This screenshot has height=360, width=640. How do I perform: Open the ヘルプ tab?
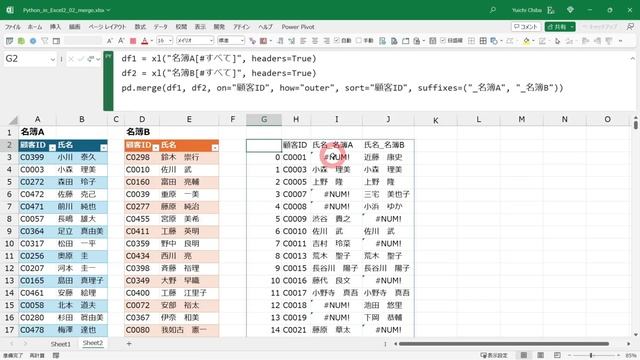pyautogui.click(x=265, y=27)
